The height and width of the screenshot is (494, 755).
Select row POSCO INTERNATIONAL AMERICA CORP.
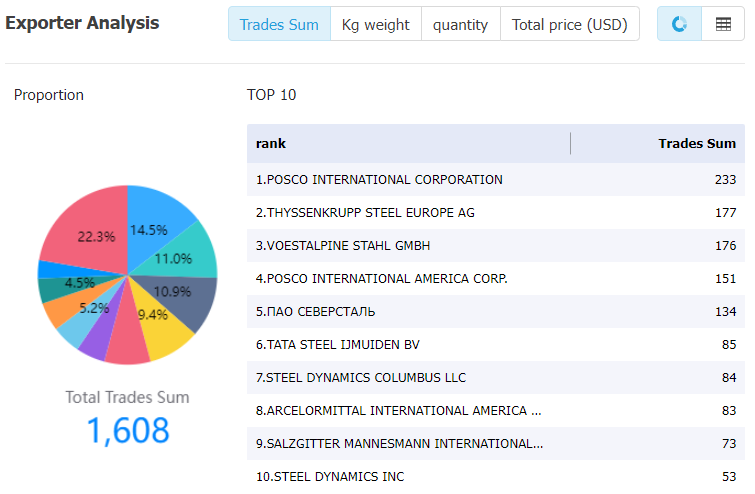tap(495, 278)
